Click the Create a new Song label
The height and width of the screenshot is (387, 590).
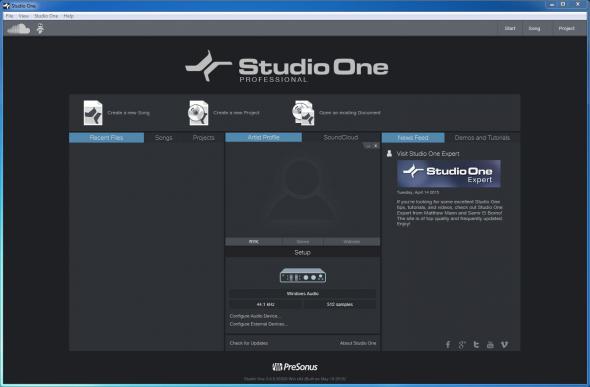(x=128, y=113)
